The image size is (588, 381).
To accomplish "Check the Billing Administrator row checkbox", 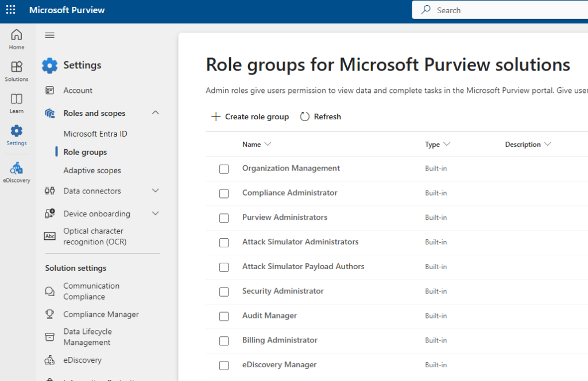I will [224, 341].
